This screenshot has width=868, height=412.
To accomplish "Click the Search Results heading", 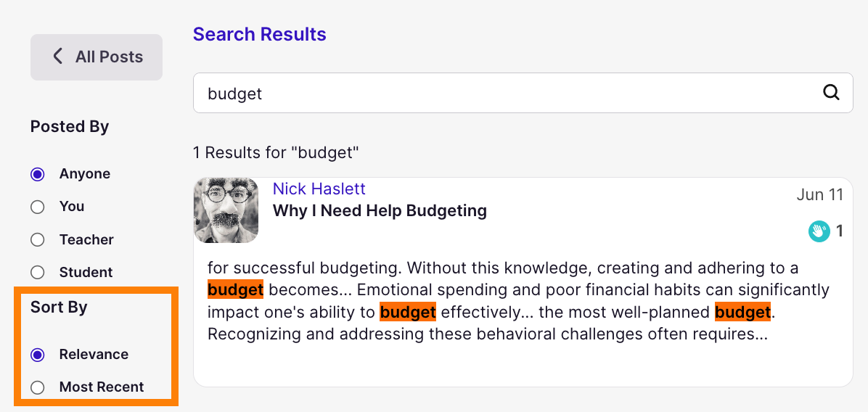I will [260, 34].
